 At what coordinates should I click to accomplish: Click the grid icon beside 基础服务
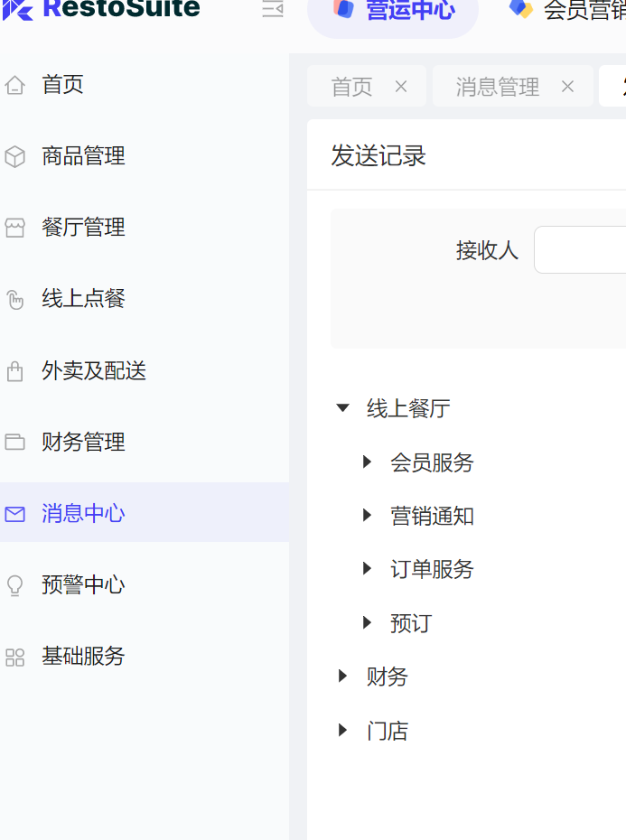point(14,658)
